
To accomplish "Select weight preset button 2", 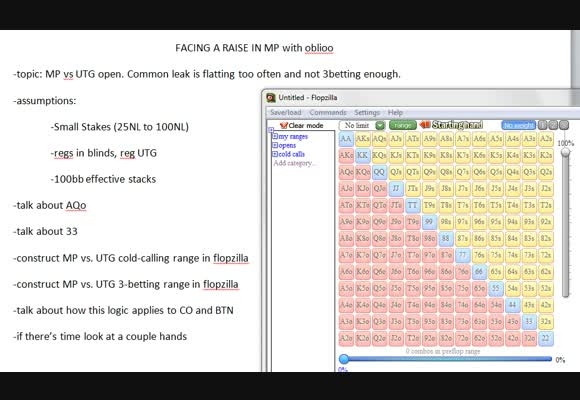I will point(553,125).
